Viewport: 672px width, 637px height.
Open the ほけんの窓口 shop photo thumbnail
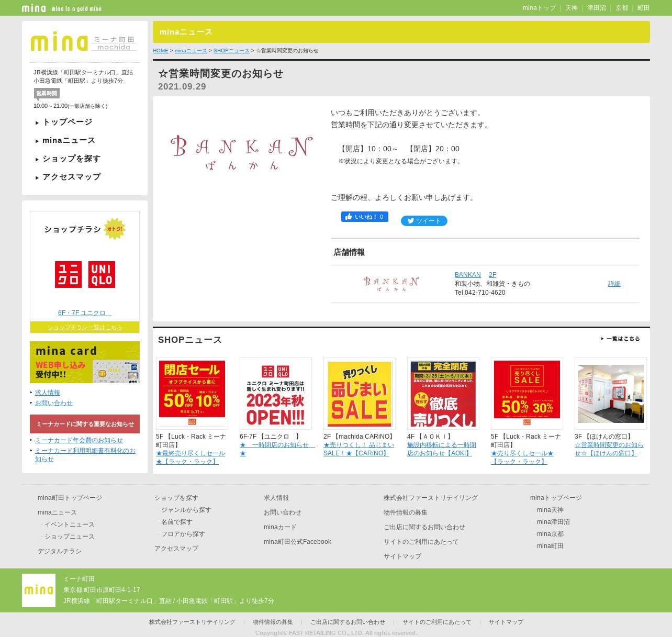[x=611, y=394]
